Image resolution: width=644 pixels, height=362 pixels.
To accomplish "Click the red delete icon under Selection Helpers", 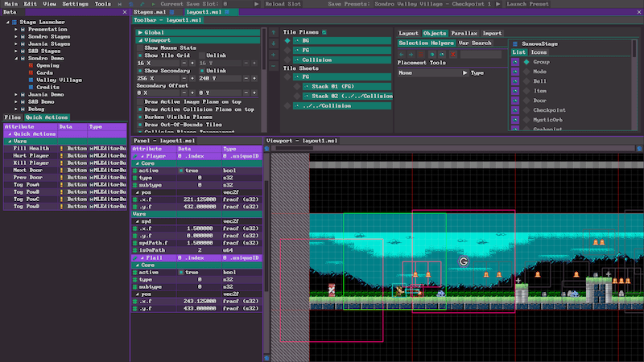I will (453, 54).
